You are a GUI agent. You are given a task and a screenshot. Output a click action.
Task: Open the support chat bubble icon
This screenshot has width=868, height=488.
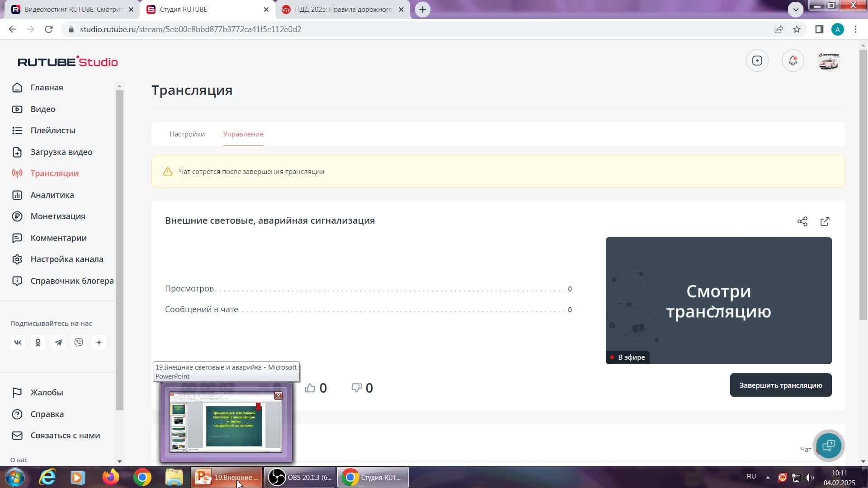[x=829, y=446]
